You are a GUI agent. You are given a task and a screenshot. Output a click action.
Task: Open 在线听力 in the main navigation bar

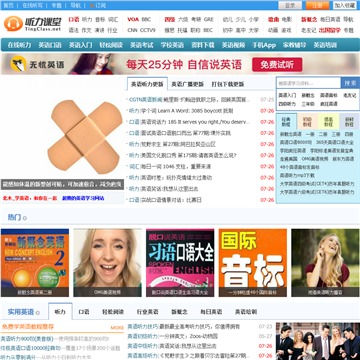pyautogui.click(x=19, y=45)
